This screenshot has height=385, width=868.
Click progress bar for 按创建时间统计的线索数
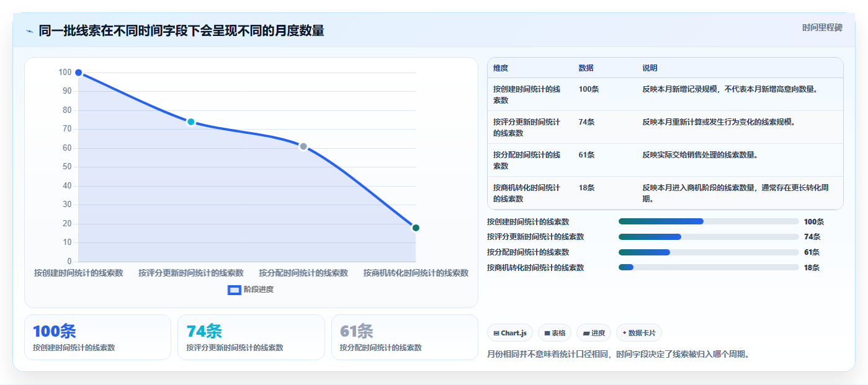[x=709, y=221]
